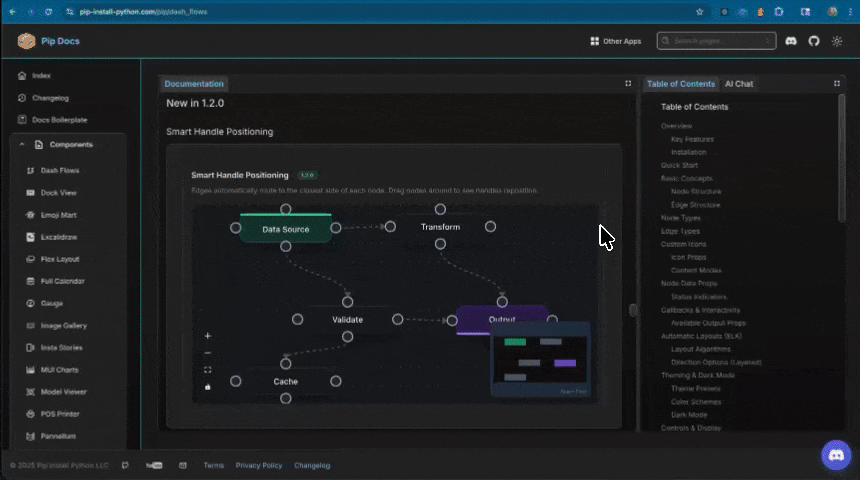The image size is (860, 480).
Task: Jump to Node Types section
Action: pos(680,218)
